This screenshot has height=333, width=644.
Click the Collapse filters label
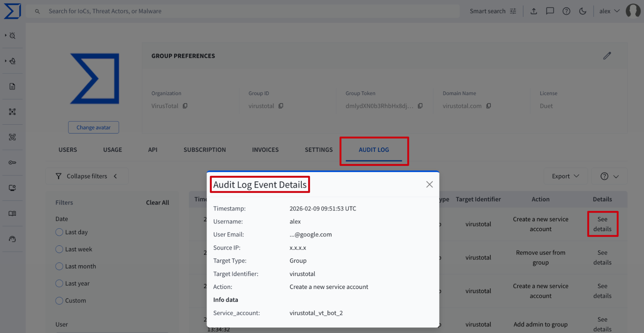pyautogui.click(x=87, y=176)
